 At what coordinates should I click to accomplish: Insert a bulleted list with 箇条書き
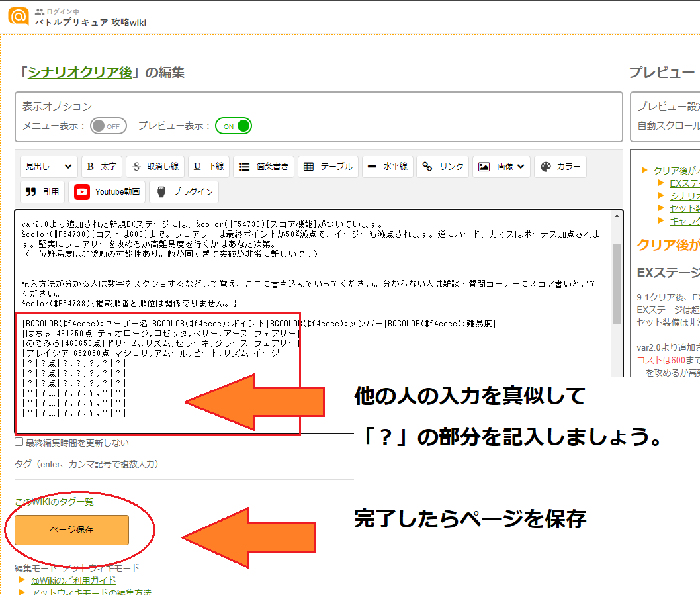tap(263, 167)
